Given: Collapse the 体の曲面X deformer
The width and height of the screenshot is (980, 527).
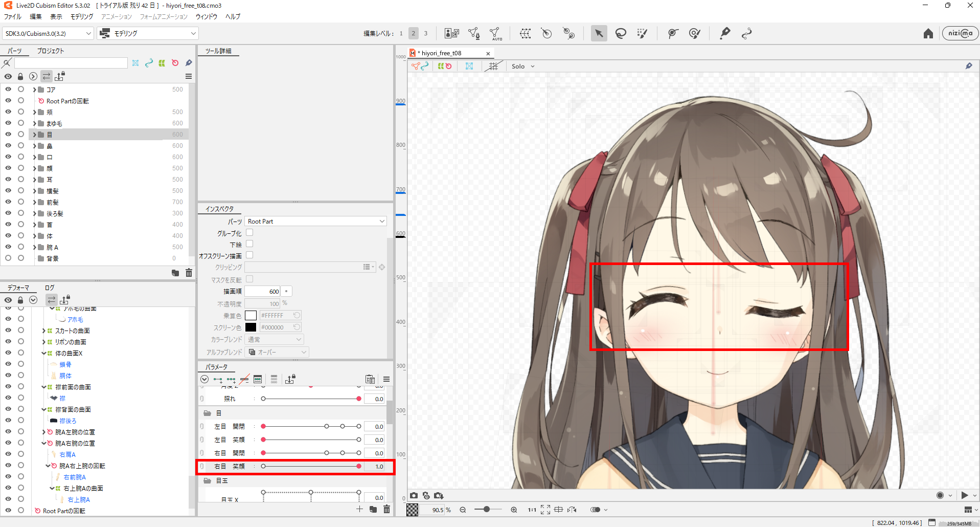Looking at the screenshot, I should 43,353.
